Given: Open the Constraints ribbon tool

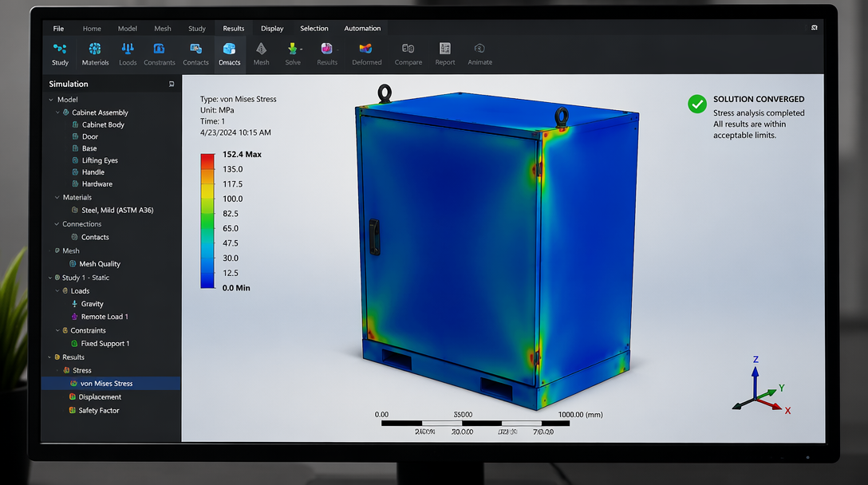Looking at the screenshot, I should (160, 54).
